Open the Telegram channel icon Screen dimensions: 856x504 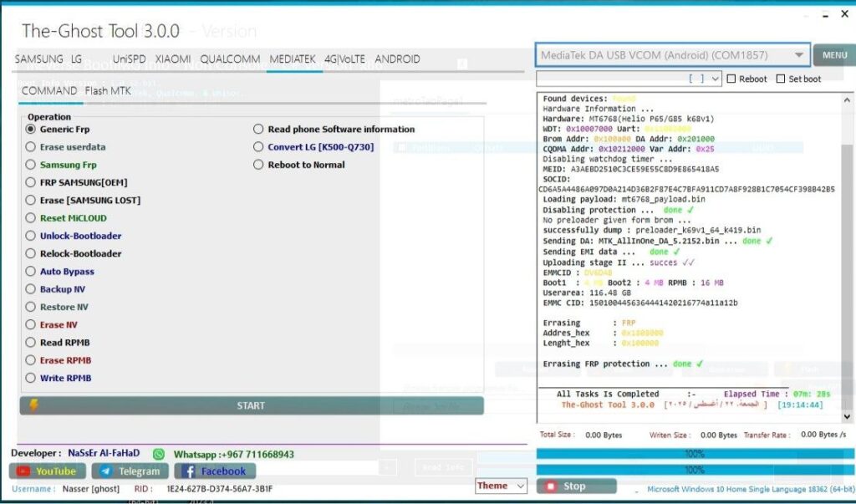(104, 471)
